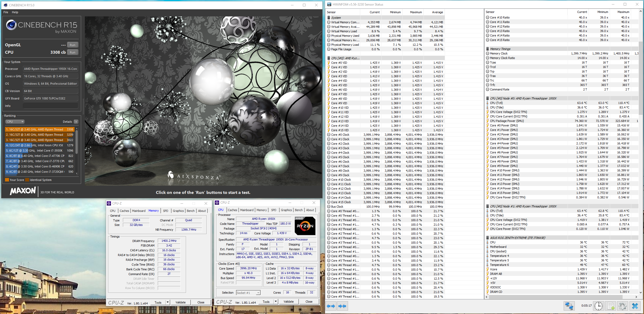This screenshot has width=644, height=314.
Task: Click Validate in CPU-Z CPU window
Action: click(x=289, y=302)
